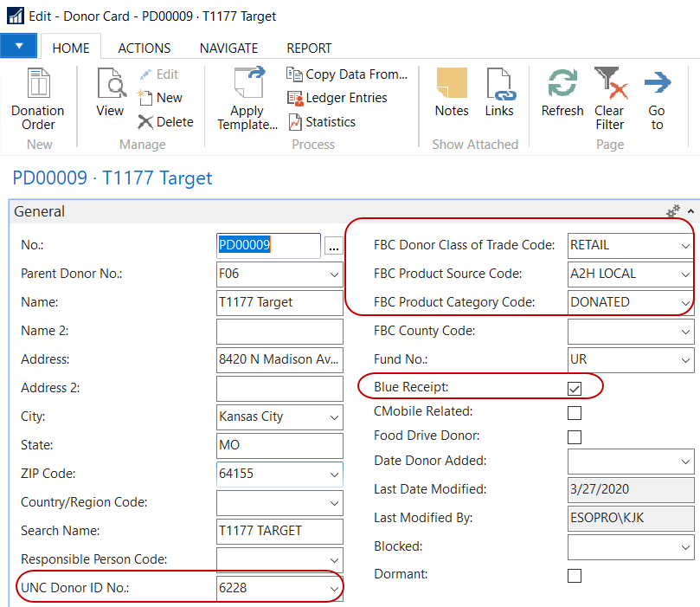Click the Ledger Entries button
Viewport: 700px width, 607px height.
point(337,98)
